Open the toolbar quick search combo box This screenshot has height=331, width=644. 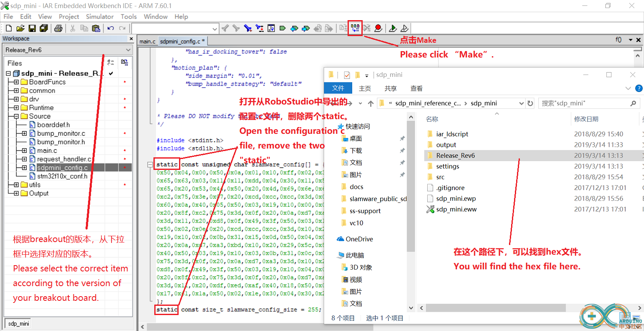click(175, 29)
